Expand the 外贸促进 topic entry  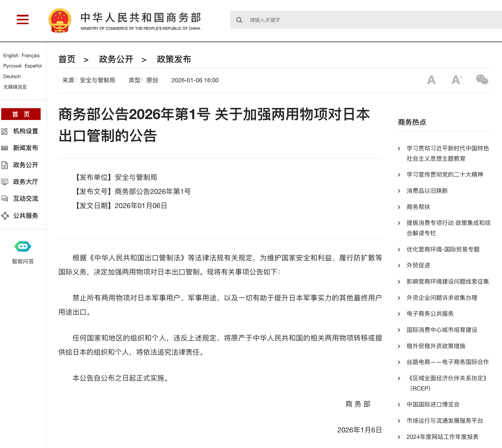(418, 265)
